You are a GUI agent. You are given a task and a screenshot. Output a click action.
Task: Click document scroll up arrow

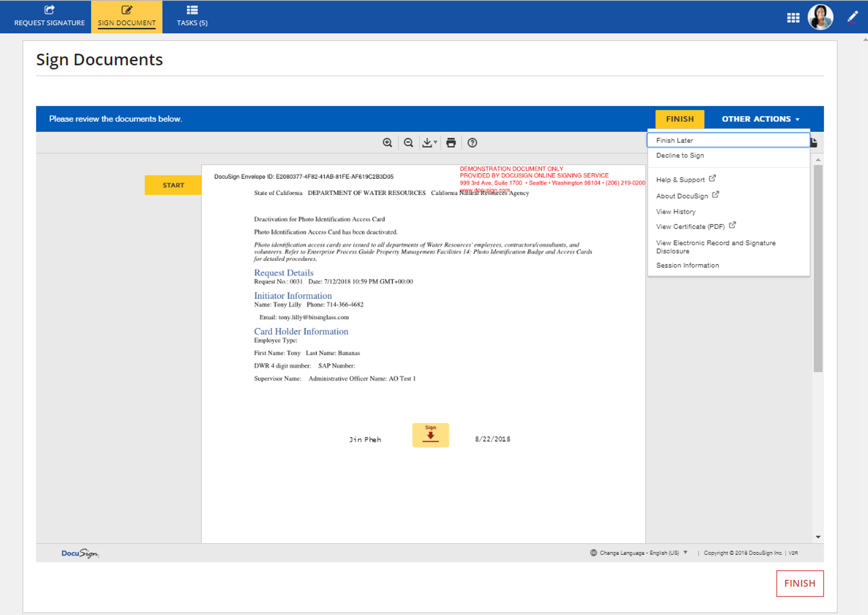(x=818, y=160)
